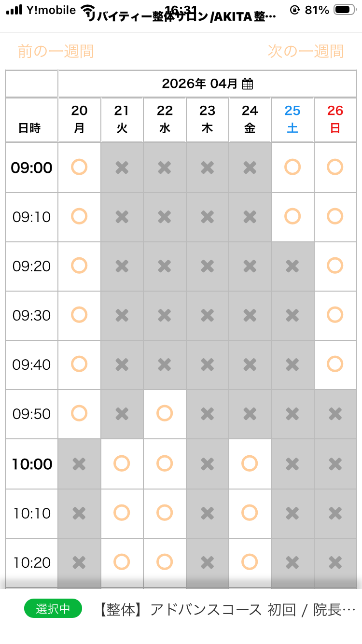The width and height of the screenshot is (362, 644).
Task: Tap the 2026年 04月 month header
Action: (199, 84)
